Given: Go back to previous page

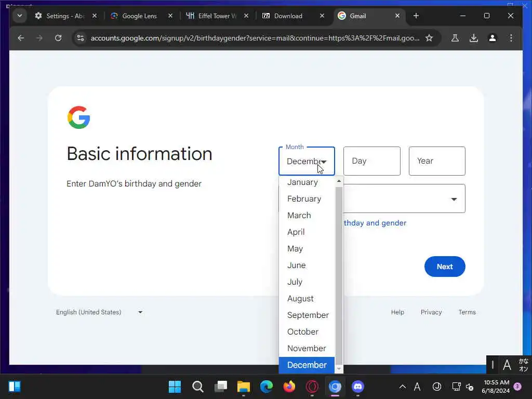Looking at the screenshot, I should pos(21,38).
